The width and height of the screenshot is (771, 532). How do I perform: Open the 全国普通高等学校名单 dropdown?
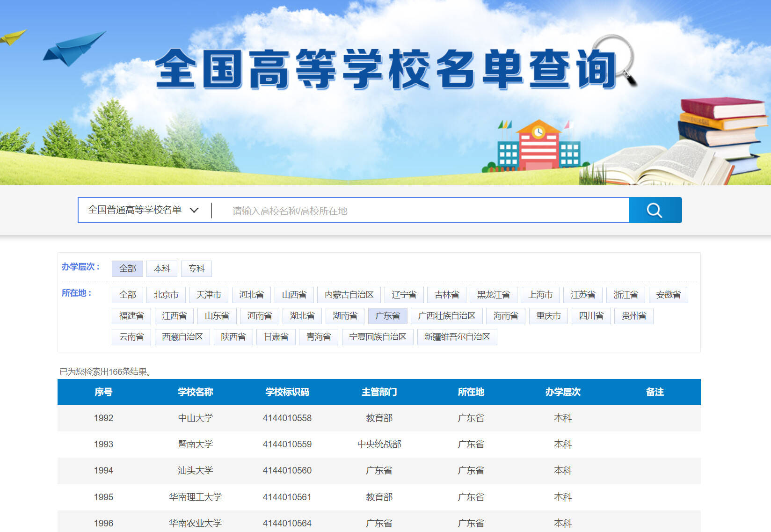tap(144, 210)
